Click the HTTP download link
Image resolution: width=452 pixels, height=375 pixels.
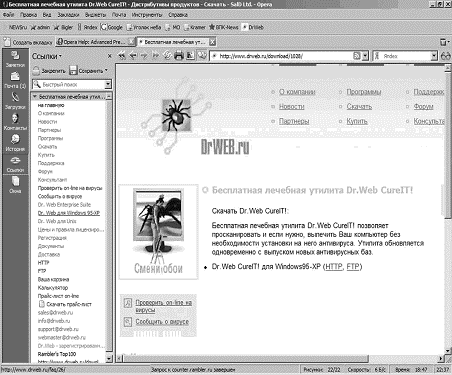pyautogui.click(x=334, y=267)
